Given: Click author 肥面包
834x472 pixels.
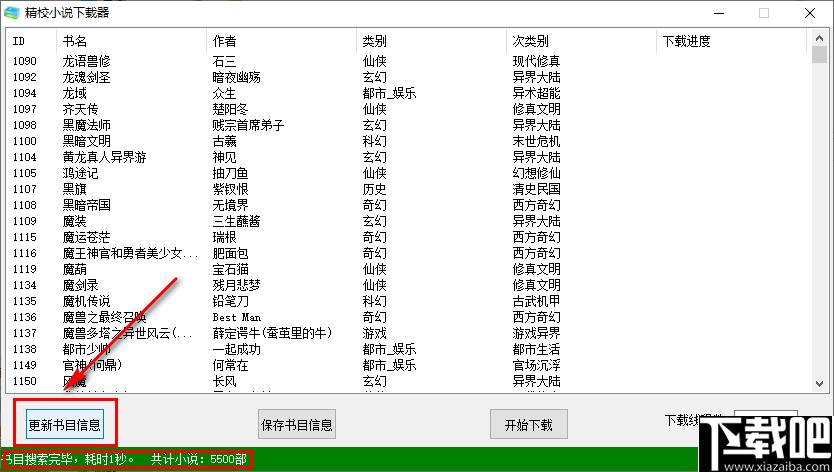Looking at the screenshot, I should 230,253.
